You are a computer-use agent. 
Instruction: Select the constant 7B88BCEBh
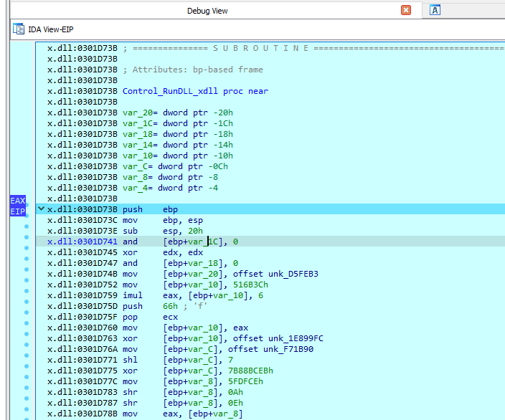[x=250, y=371]
